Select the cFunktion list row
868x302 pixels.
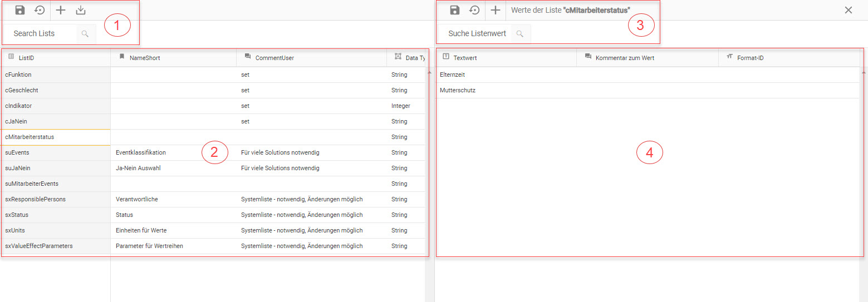point(18,75)
